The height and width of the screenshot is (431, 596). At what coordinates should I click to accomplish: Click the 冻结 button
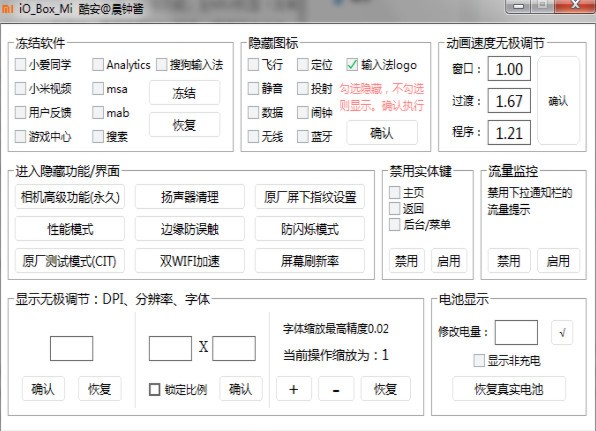pos(184,93)
